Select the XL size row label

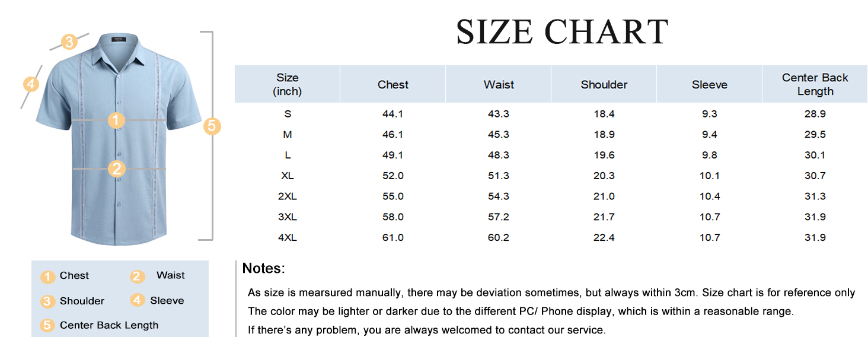pyautogui.click(x=288, y=176)
